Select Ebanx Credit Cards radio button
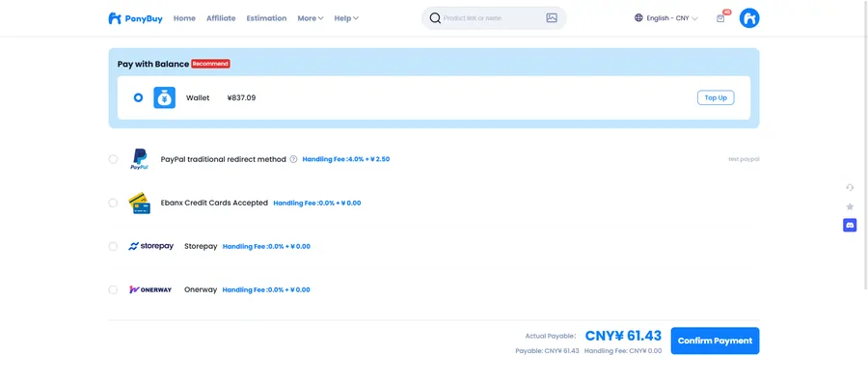This screenshot has height=382, width=868. (x=113, y=203)
